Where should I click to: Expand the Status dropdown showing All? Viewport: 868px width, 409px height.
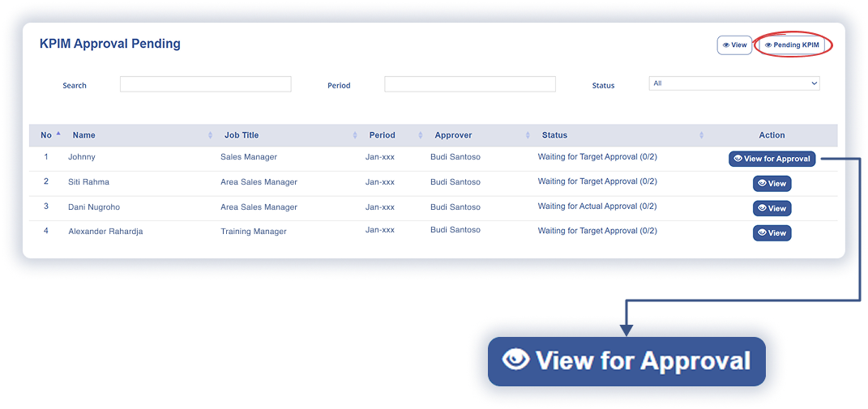733,83
